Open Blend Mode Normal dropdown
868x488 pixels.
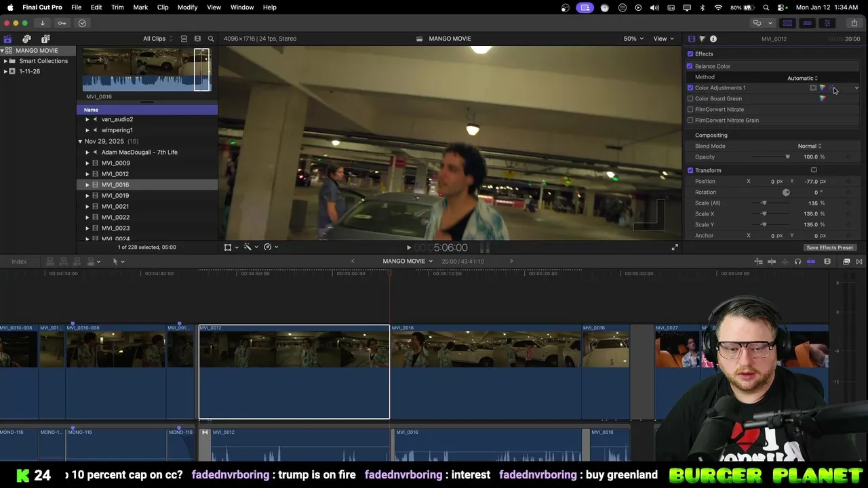pos(809,146)
